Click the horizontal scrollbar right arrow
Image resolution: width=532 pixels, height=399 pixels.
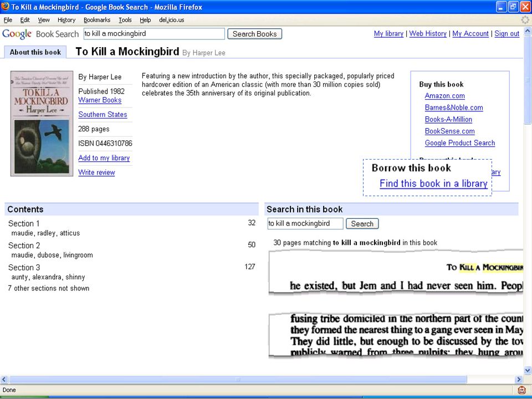(519, 379)
